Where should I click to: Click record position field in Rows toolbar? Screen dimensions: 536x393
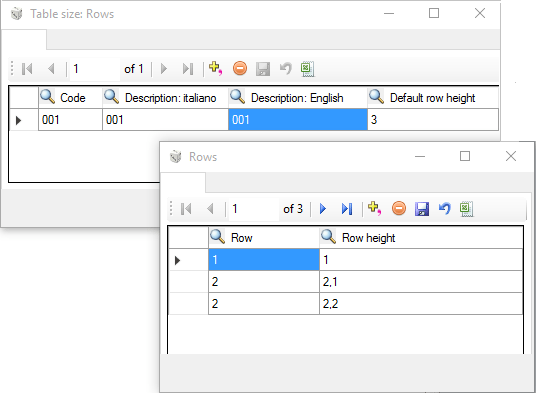tap(253, 209)
